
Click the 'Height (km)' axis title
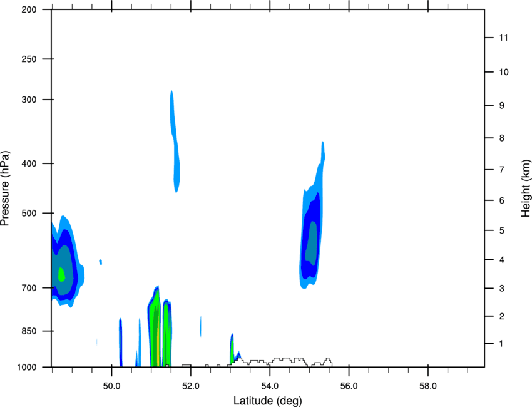tap(526, 188)
